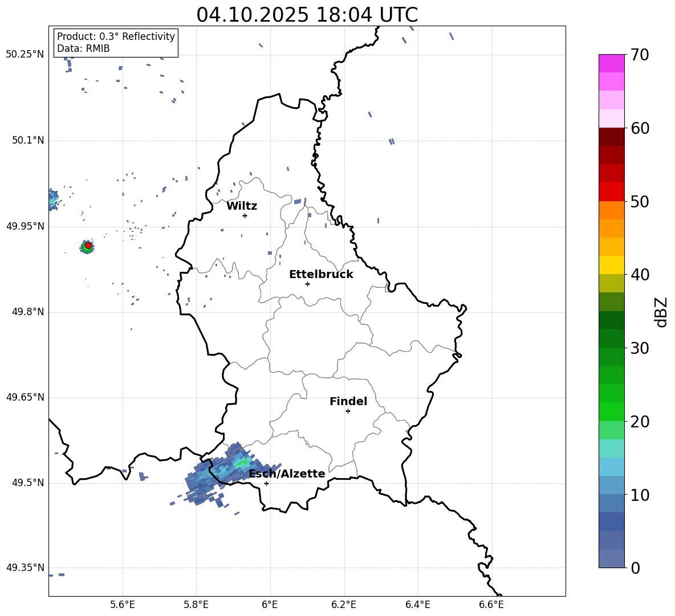Viewport: 675px width, 616px height.
Task: Click the 50.25°N latitude label
Action: [25, 55]
